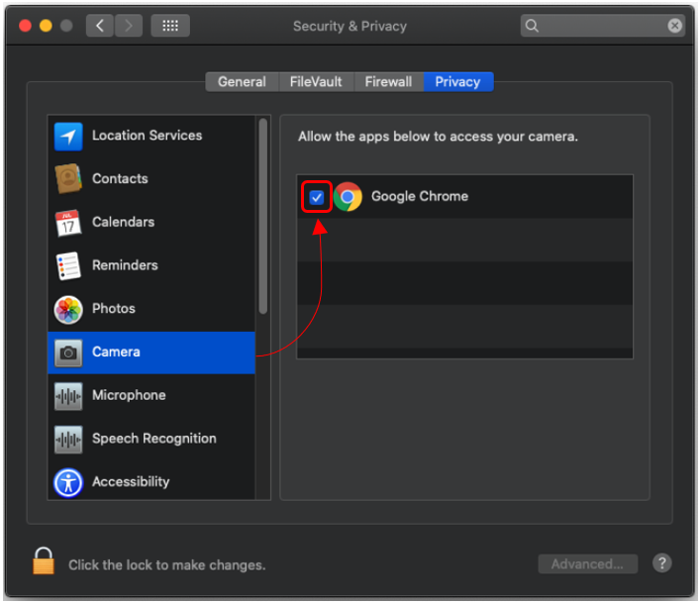This screenshot has width=700, height=604.
Task: Click the Calendars icon in sidebar
Action: [68, 223]
